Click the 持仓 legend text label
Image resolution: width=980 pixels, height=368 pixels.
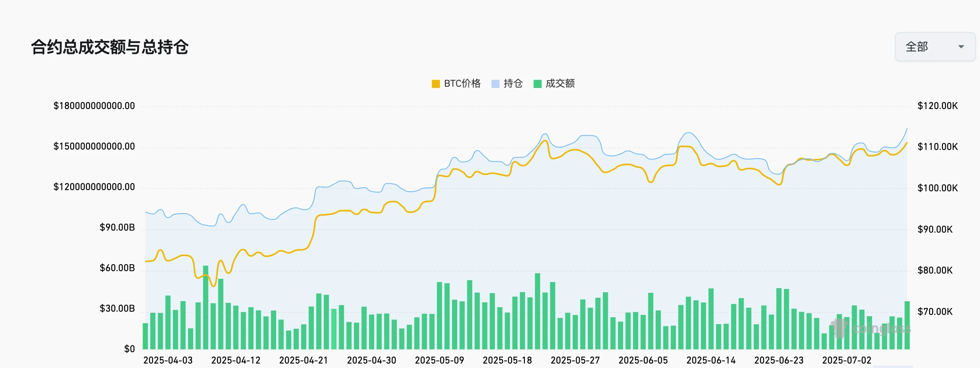click(513, 83)
